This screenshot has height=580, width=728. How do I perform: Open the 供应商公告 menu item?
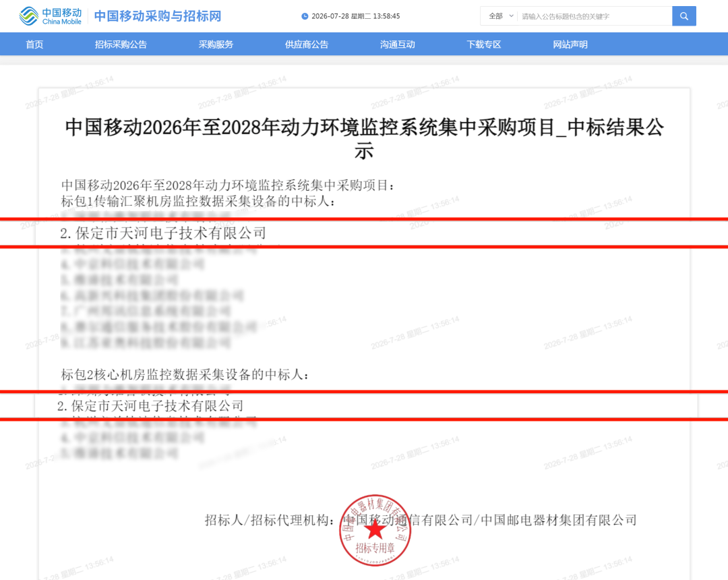point(307,45)
